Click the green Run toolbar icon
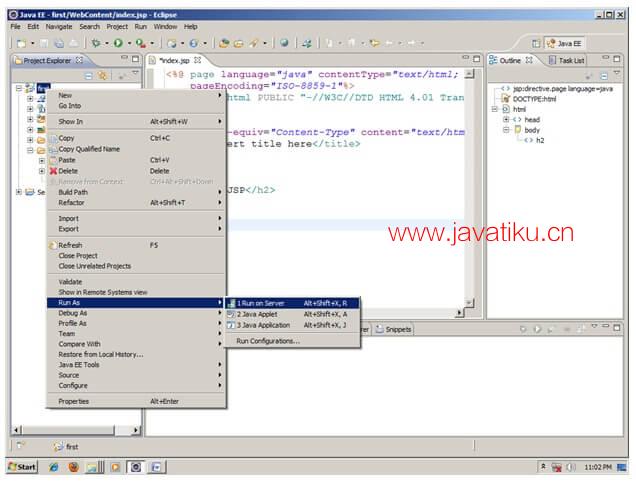Image resolution: width=636 pixels, height=485 pixels. tap(118, 43)
